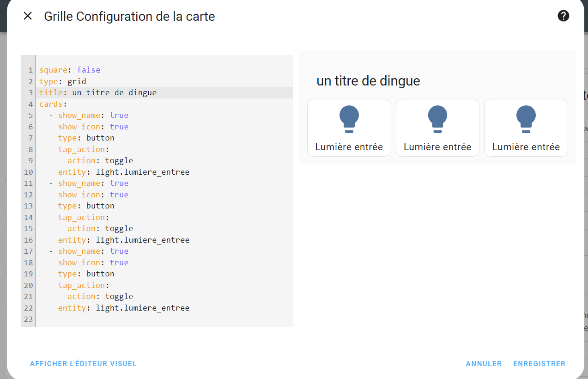Toggle the last Lumière entrée button label
The height and width of the screenshot is (379, 588).
click(526, 147)
